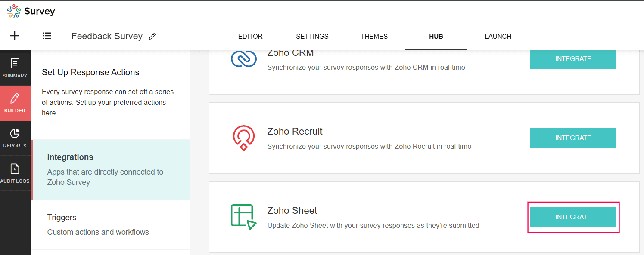644x255 pixels.
Task: Go to the Themes tab
Action: [x=374, y=37]
